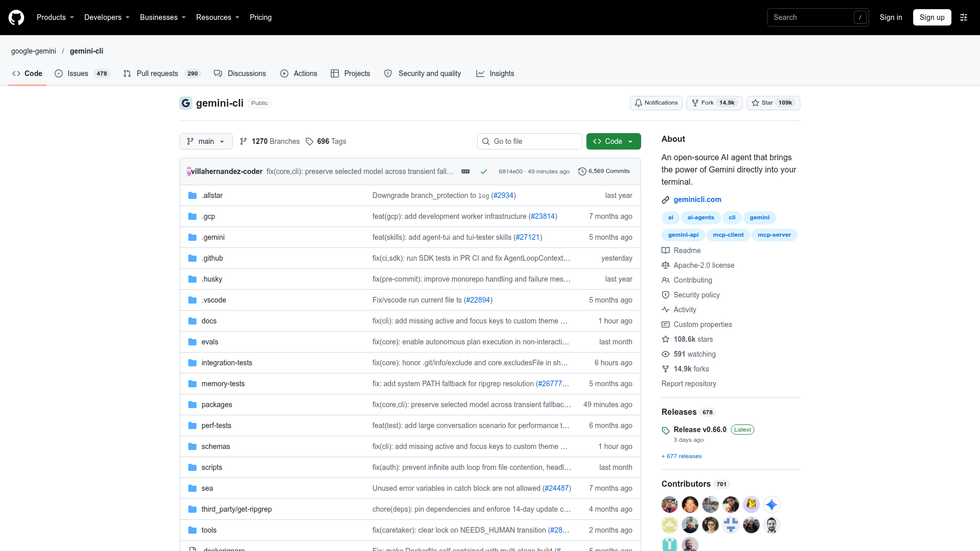Viewport: 980px width, 551px height.
Task: Open the .allstar folder
Action: [212, 195]
